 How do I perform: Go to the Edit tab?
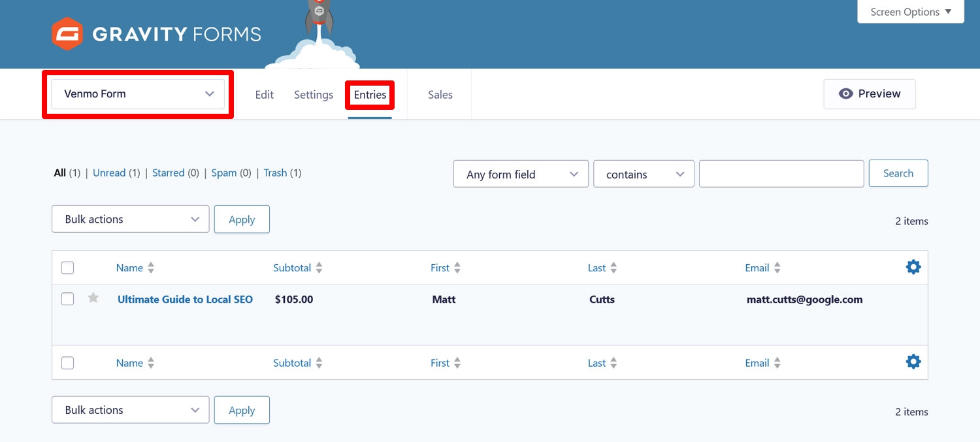point(264,95)
